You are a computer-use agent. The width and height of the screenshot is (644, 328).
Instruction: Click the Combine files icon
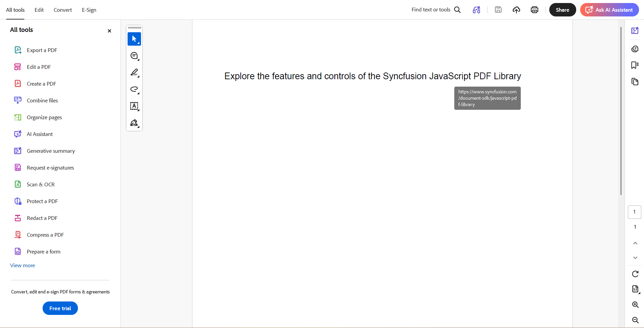[18, 100]
